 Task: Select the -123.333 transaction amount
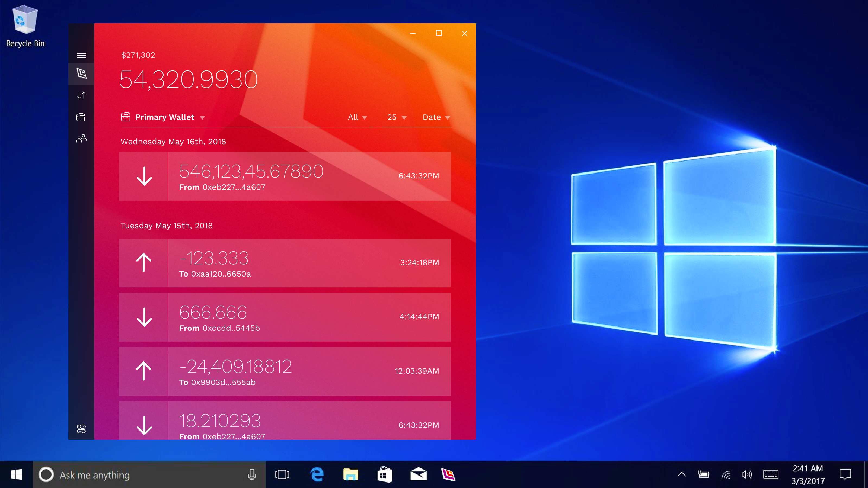tap(214, 258)
